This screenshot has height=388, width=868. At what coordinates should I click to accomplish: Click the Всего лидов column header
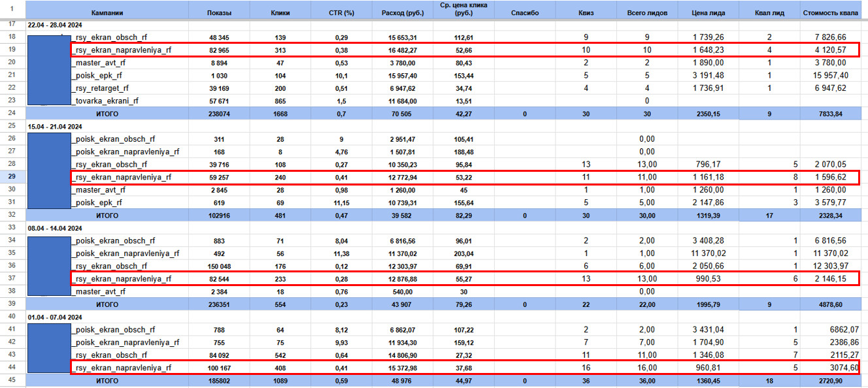pos(647,13)
